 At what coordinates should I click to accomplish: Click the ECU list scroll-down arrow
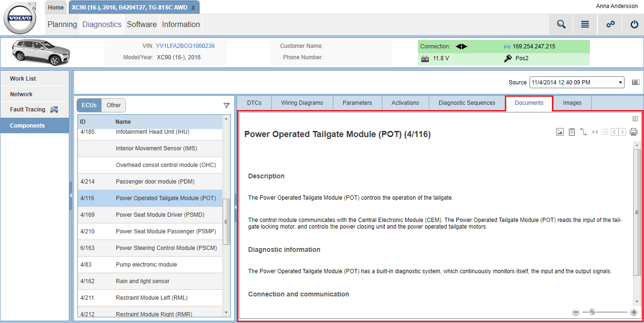pos(226,313)
